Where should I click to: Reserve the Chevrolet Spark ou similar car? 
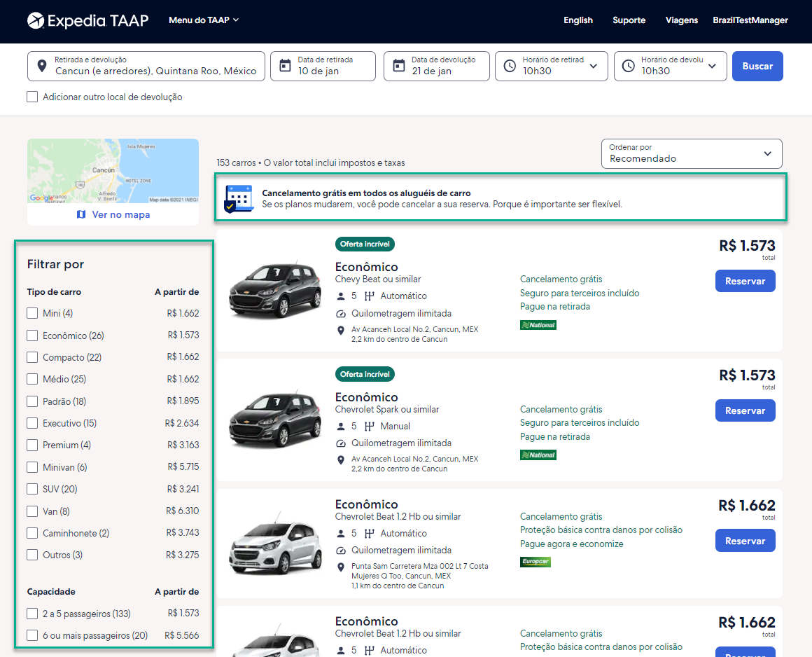tap(745, 411)
